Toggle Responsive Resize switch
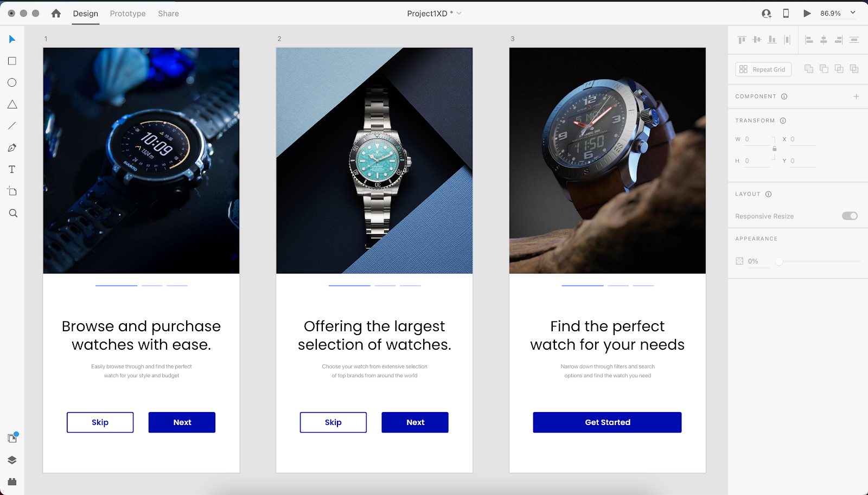The width and height of the screenshot is (868, 495). coord(850,216)
